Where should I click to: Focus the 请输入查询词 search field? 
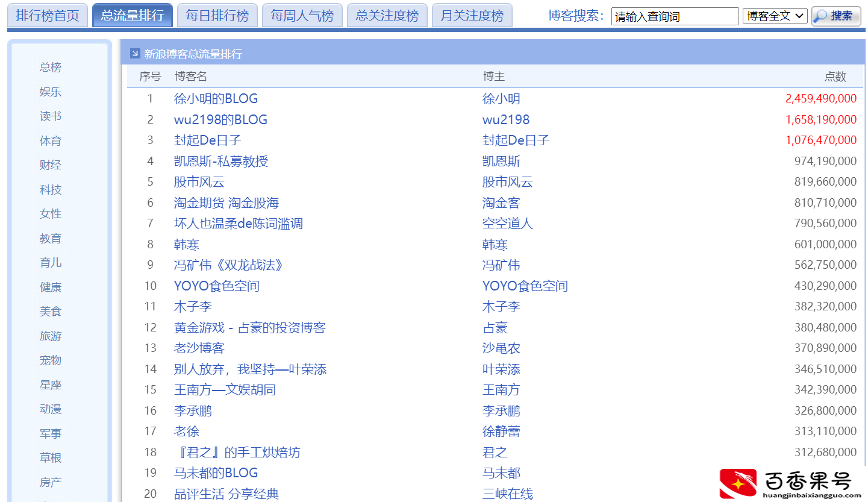point(675,16)
